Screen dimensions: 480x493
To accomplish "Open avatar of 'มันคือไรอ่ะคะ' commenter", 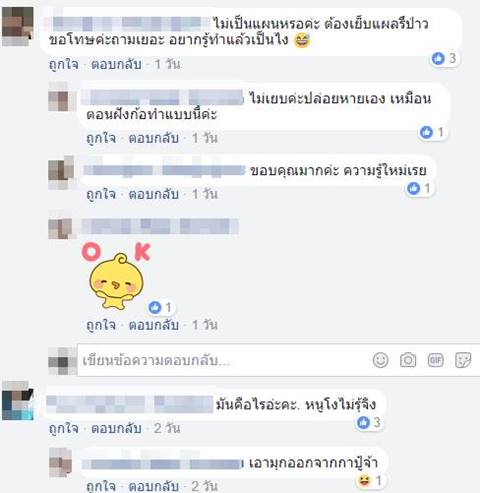I will 18,401.
